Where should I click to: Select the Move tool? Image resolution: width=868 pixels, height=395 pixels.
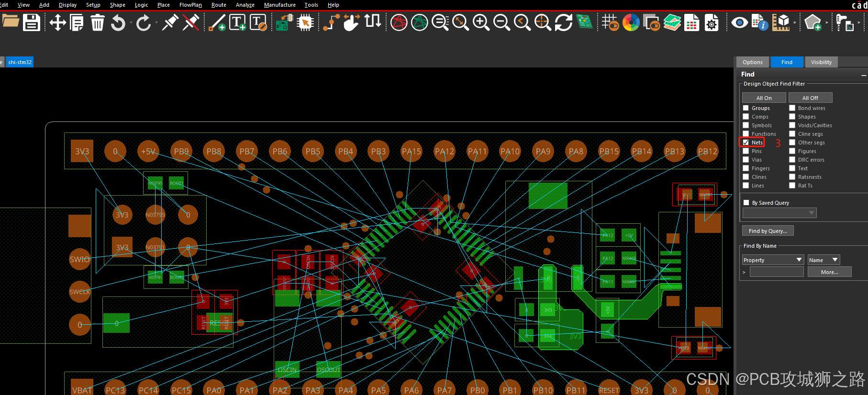point(57,22)
